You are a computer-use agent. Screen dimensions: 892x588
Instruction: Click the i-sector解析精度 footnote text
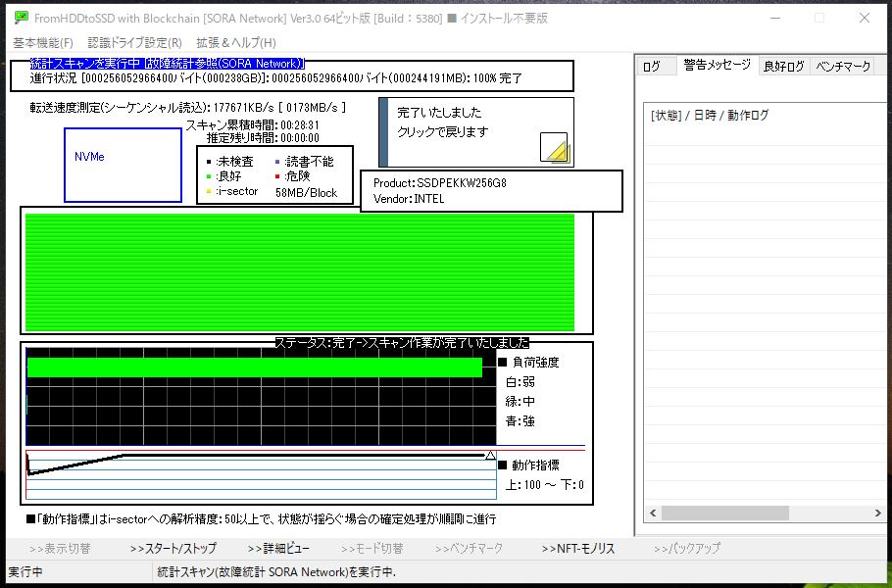(x=262, y=519)
